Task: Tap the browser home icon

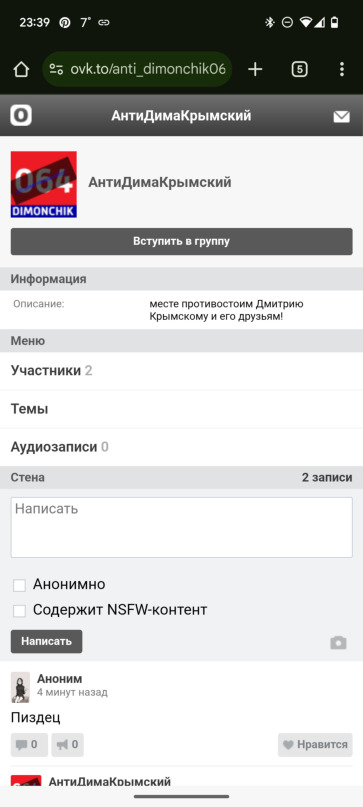Action: (x=21, y=69)
